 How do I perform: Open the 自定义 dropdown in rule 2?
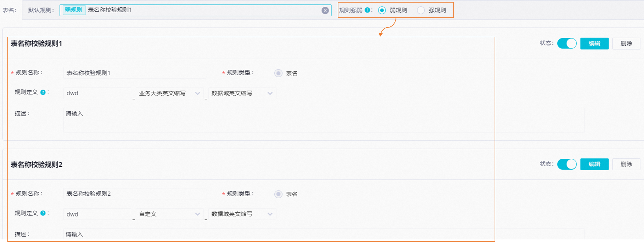coord(170,214)
